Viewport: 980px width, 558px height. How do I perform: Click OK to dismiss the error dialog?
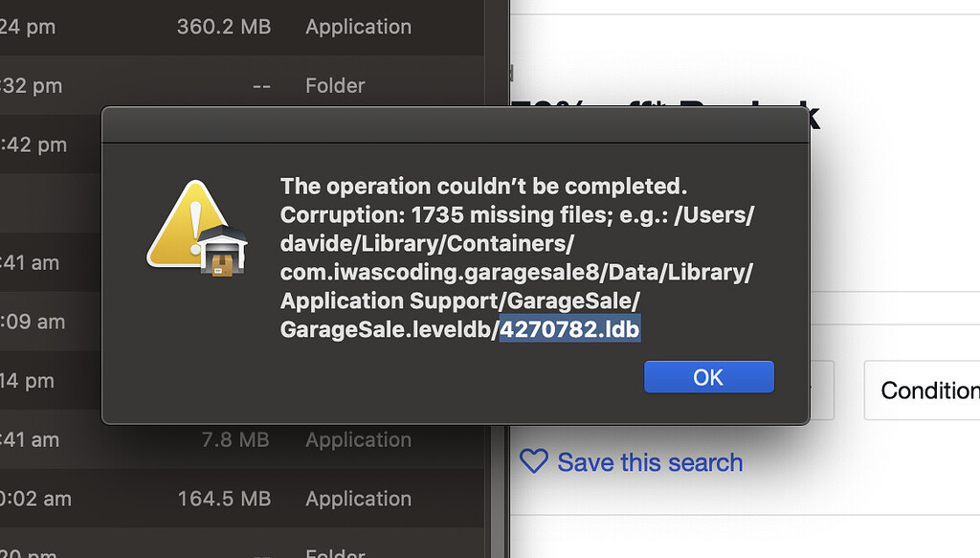click(709, 377)
